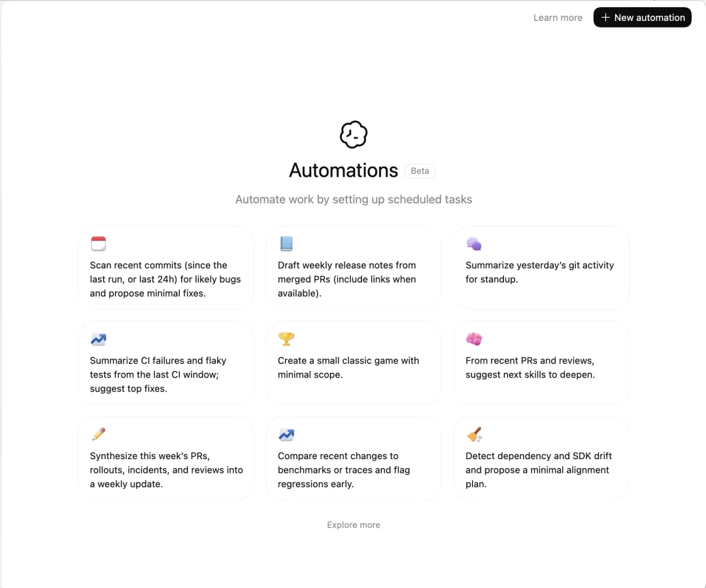Select the Create a small classic game card

pyautogui.click(x=354, y=363)
